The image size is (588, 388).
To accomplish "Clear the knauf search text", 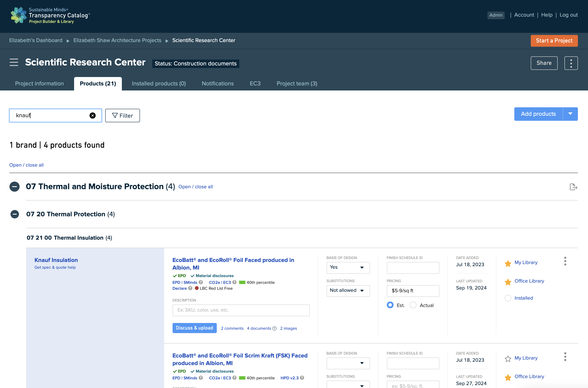I will coord(93,116).
